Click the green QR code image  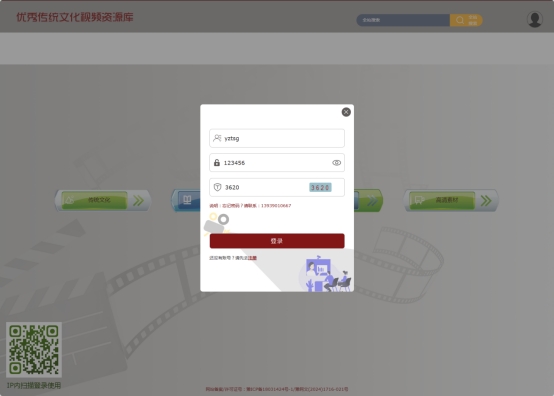point(34,350)
